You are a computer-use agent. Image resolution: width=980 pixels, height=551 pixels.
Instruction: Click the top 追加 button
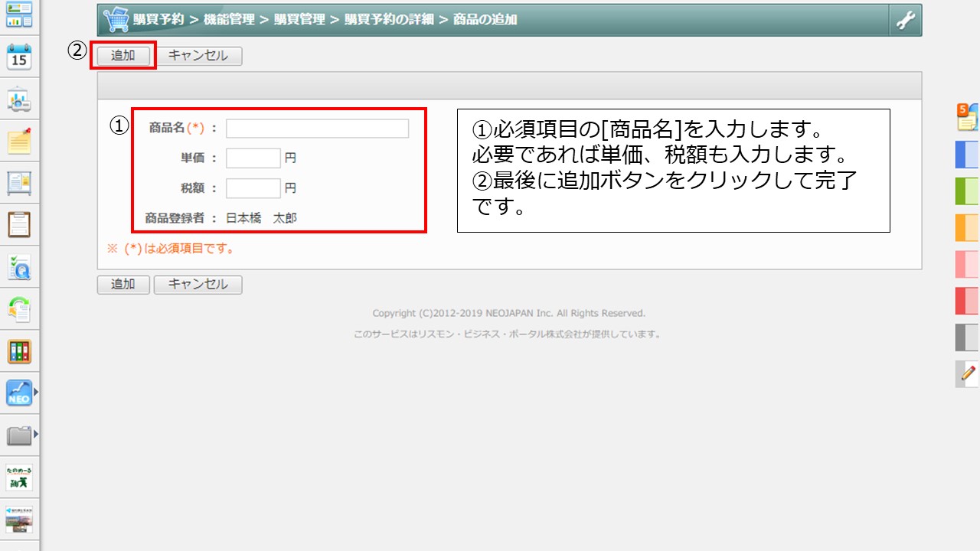[123, 56]
